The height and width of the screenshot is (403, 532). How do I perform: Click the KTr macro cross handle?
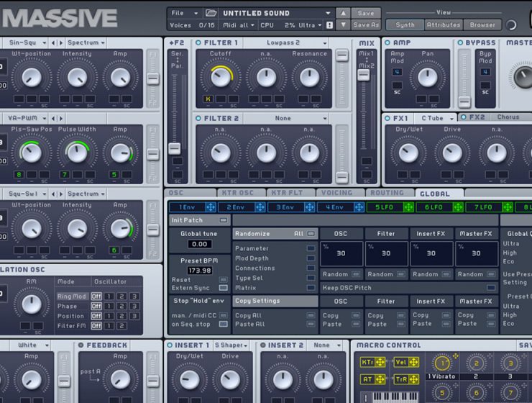coord(380,362)
